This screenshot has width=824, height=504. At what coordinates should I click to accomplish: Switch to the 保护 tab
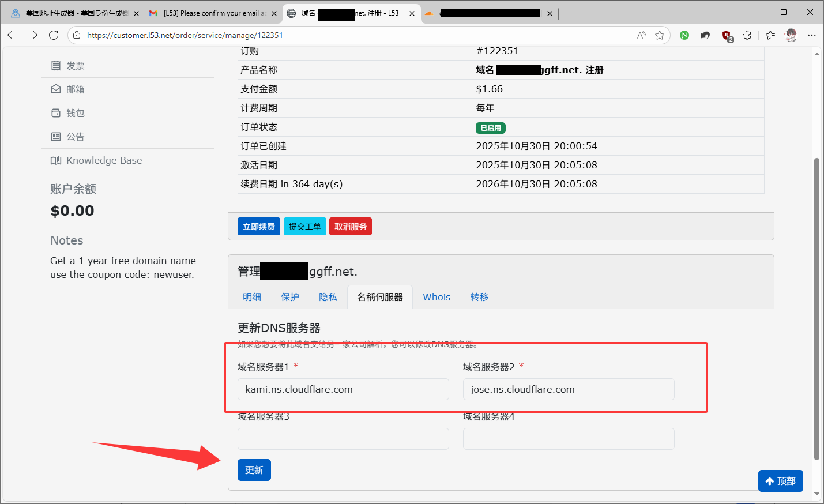[x=289, y=297]
